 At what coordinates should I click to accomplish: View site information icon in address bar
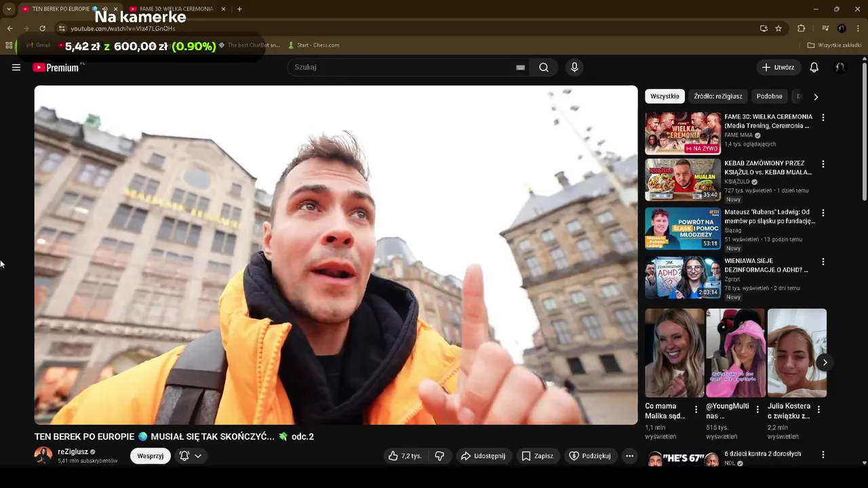[x=62, y=28]
